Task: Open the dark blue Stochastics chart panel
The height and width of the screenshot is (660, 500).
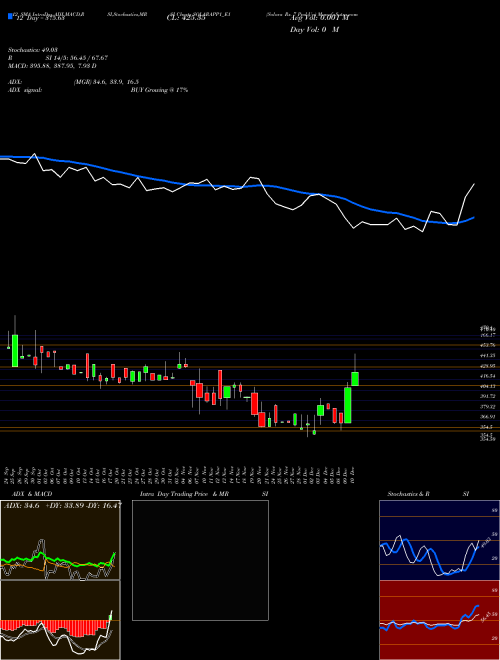Action: (439, 540)
